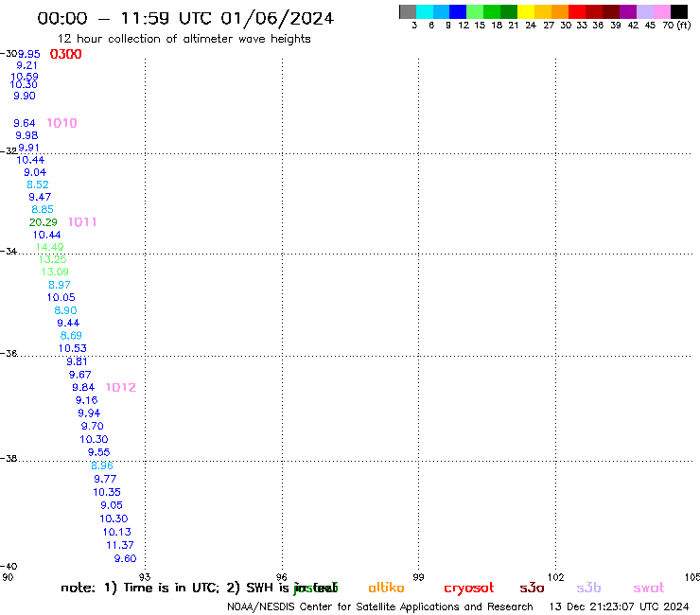Click the purple swatch in the color scale

point(628,11)
